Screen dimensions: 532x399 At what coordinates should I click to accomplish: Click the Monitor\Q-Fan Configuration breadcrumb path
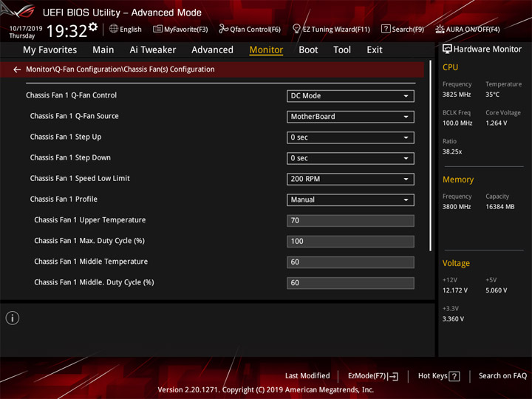(120, 69)
